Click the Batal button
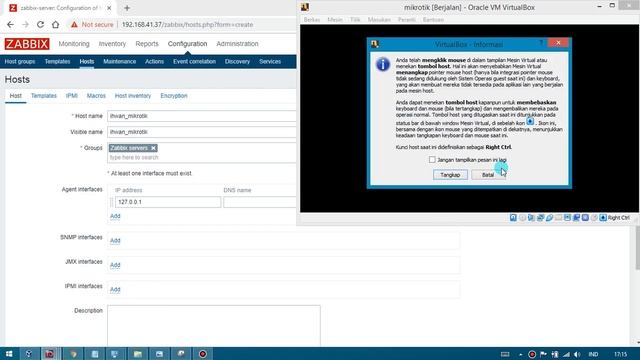The height and width of the screenshot is (360, 640). pos(488,175)
